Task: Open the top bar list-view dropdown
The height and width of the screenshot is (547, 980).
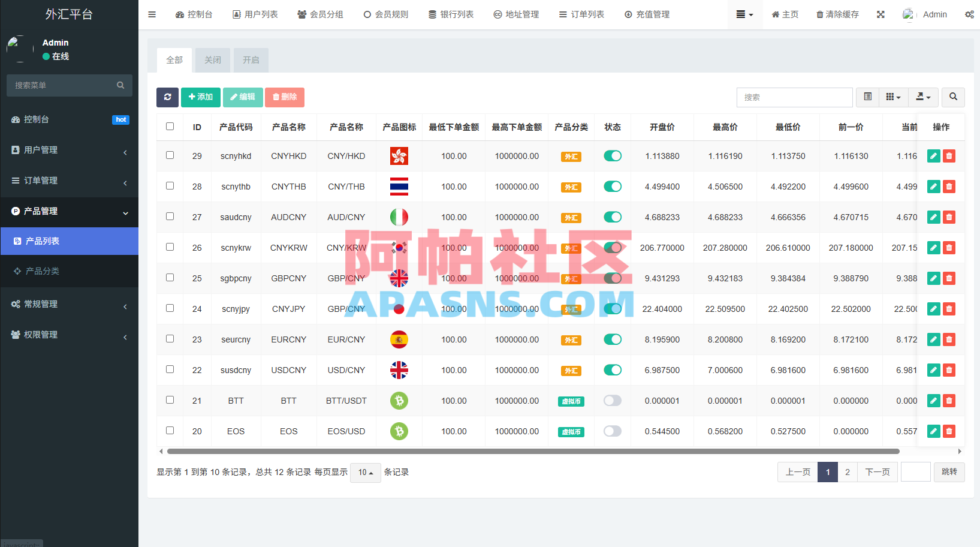Action: pos(744,14)
